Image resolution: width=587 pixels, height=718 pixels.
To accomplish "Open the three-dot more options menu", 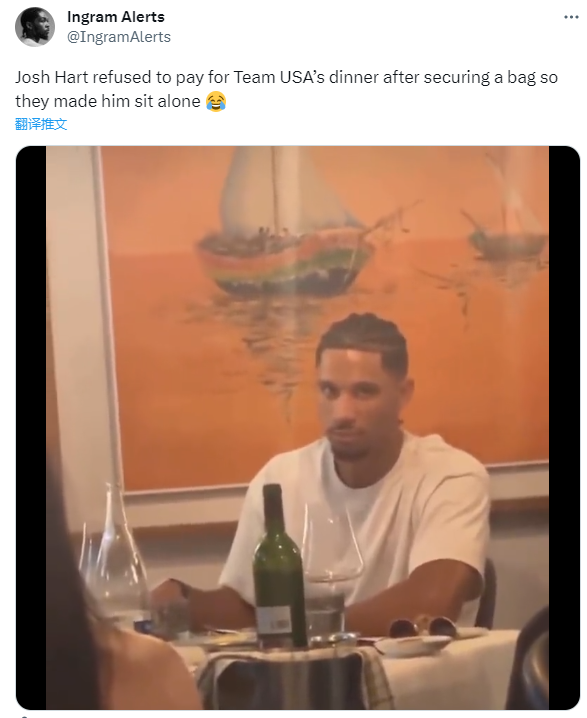I will (571, 17).
